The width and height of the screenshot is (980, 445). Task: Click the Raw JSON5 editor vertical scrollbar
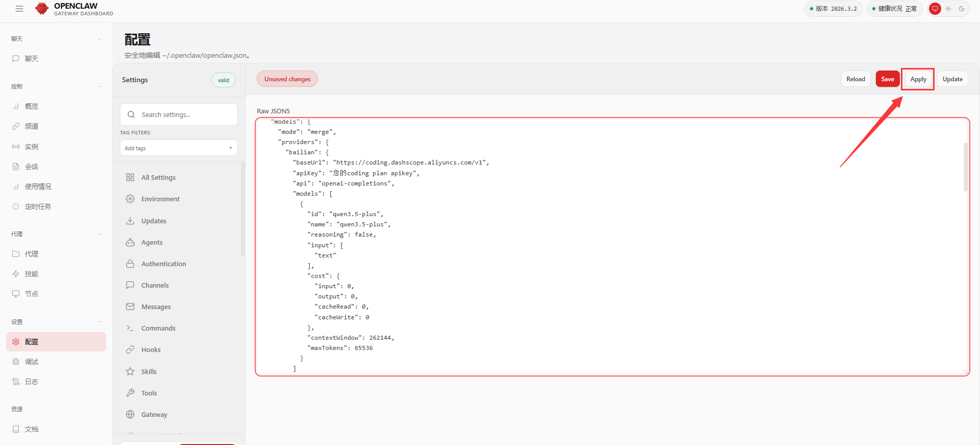[965, 167]
